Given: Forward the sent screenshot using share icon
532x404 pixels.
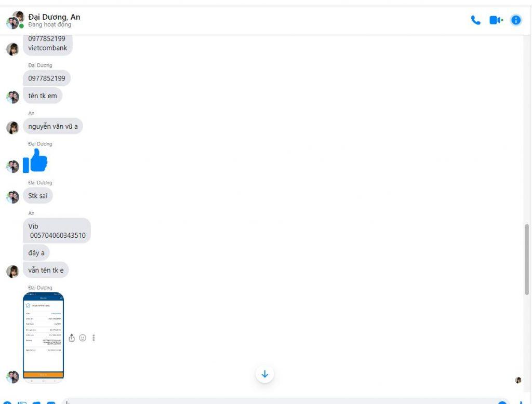Looking at the screenshot, I should (x=72, y=338).
